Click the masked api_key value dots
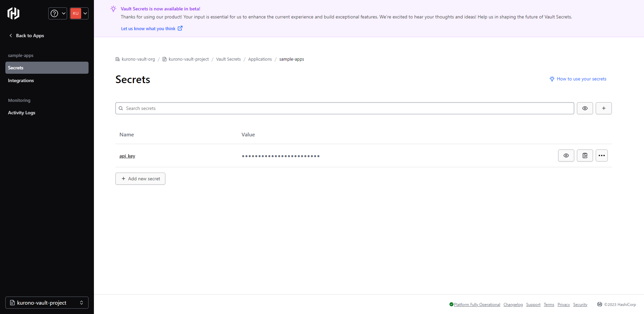Viewport: 644px width, 314px height. (281, 156)
